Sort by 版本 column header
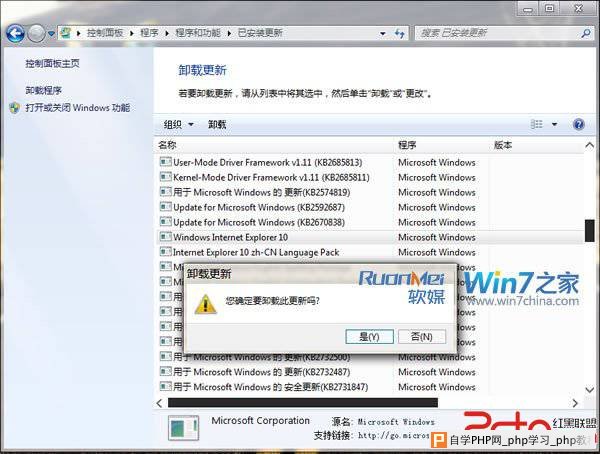The height and width of the screenshot is (454, 600). tap(503, 145)
